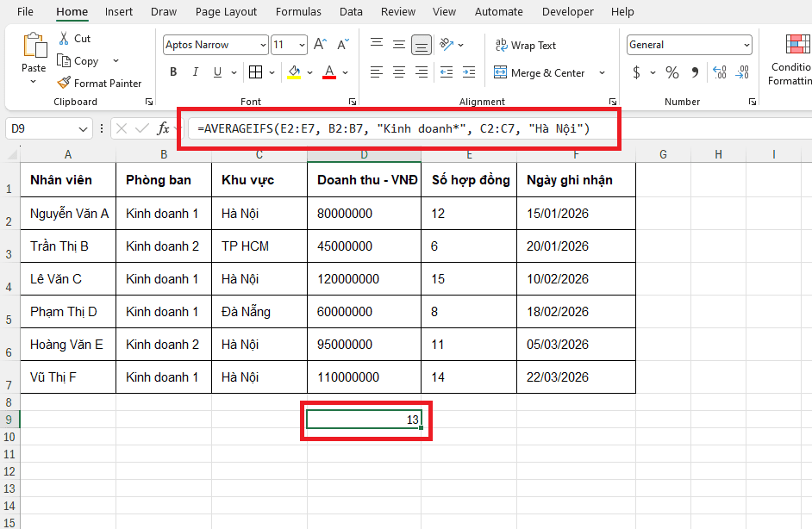This screenshot has width=812, height=529.
Task: Expand the General number format dropdown
Action: pos(746,45)
